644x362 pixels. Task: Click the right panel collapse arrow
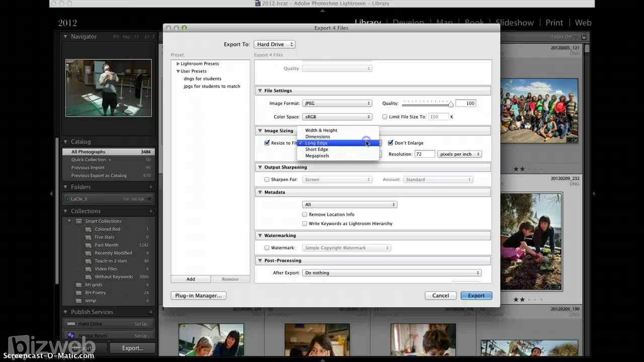click(x=594, y=194)
